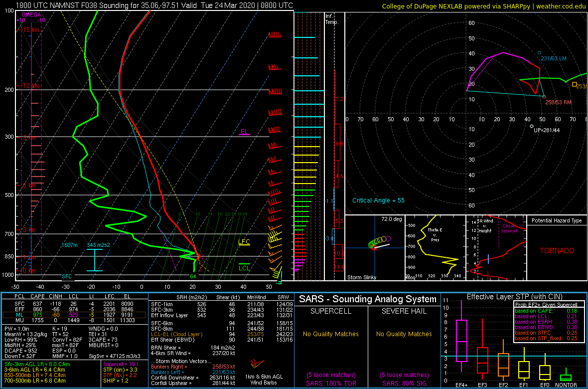
Task: Click the Bunkers Left storm motion line
Action: click(193, 372)
